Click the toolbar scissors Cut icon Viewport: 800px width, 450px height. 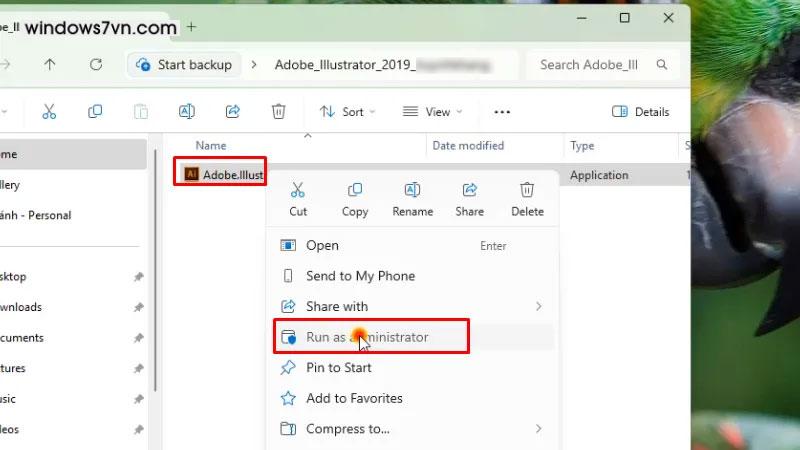(49, 112)
